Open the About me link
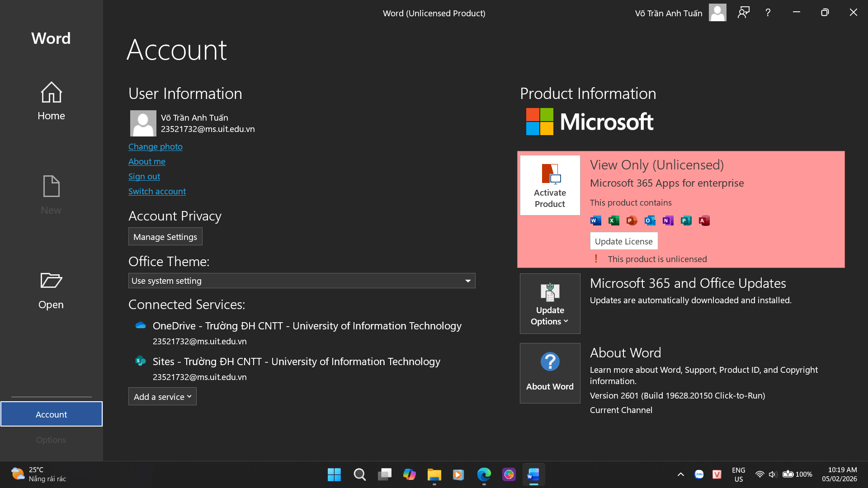Image resolution: width=868 pixels, height=488 pixels. pyautogui.click(x=146, y=161)
